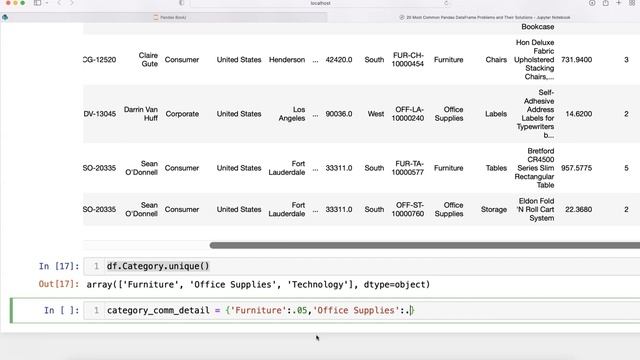Click the OFF-ST-10000760 product ID cell

click(408, 209)
